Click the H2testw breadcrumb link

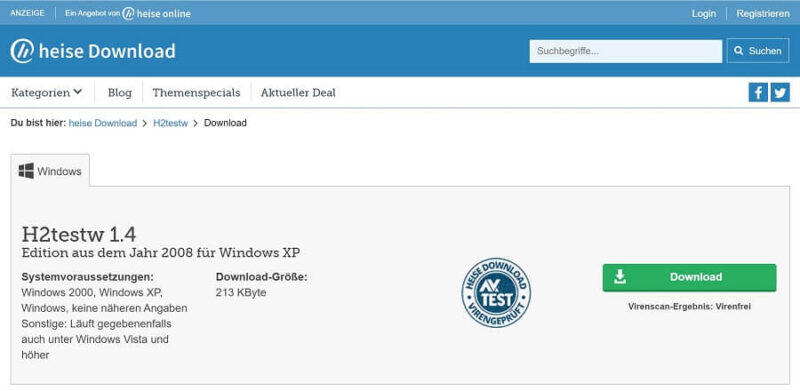[170, 123]
